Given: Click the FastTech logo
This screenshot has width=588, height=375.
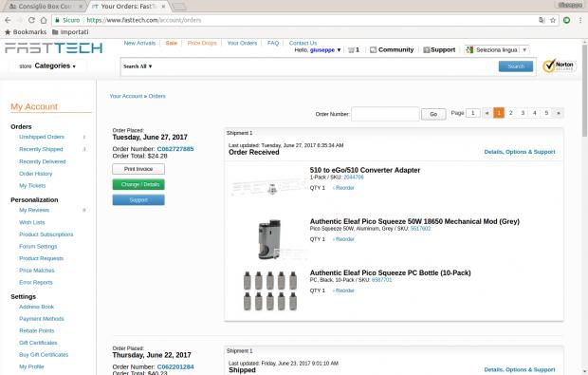Looking at the screenshot, I should pos(54,48).
